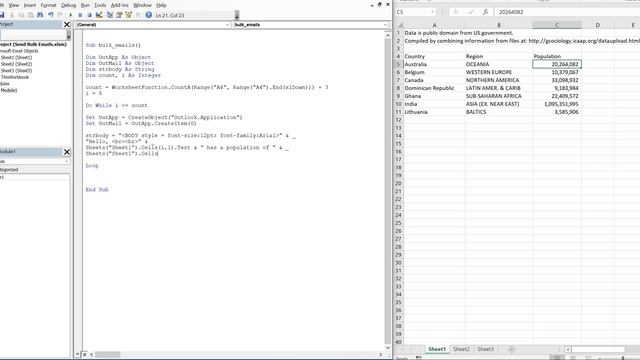Select column A header in Excel
640x360 pixels.
[x=434, y=25]
